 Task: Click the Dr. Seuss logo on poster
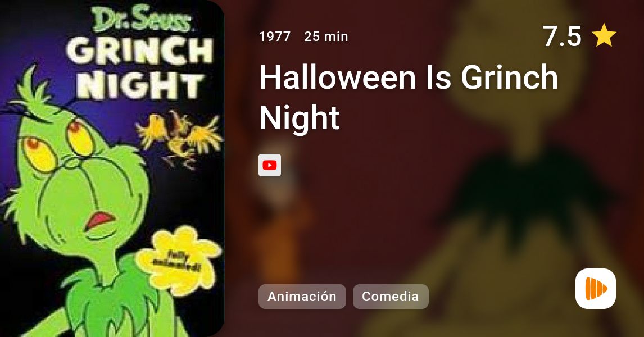click(x=142, y=19)
